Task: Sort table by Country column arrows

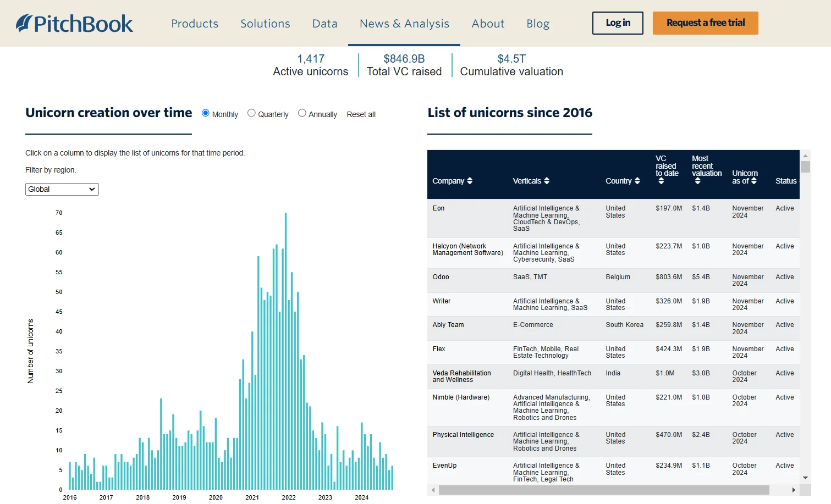Action: point(637,181)
